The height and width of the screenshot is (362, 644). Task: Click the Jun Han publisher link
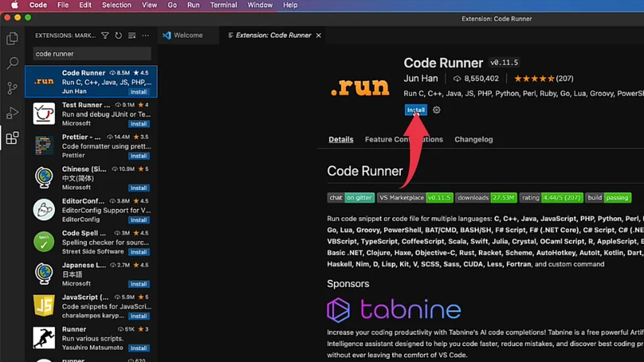[421, 79]
